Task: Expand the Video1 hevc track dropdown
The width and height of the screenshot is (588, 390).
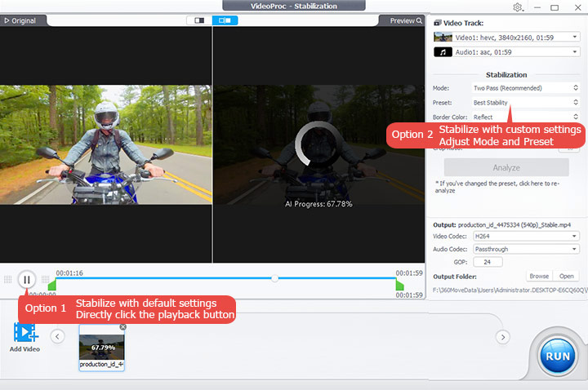Action: pos(507,37)
